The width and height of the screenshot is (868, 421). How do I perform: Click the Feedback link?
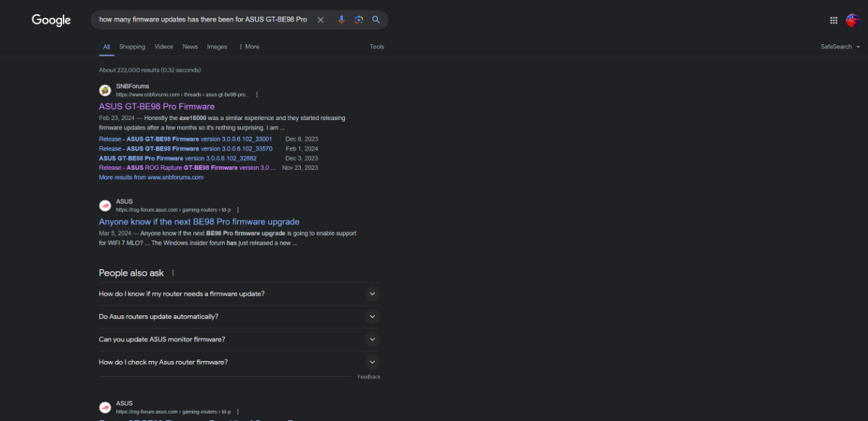tap(369, 377)
